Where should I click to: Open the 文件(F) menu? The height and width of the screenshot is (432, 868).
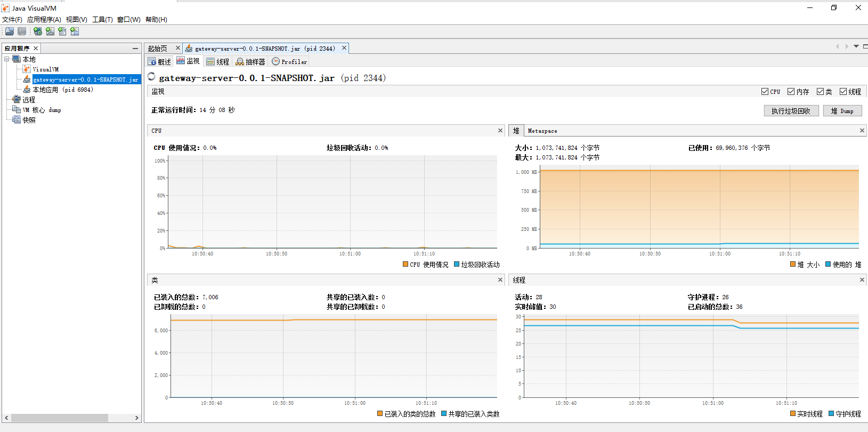point(12,20)
